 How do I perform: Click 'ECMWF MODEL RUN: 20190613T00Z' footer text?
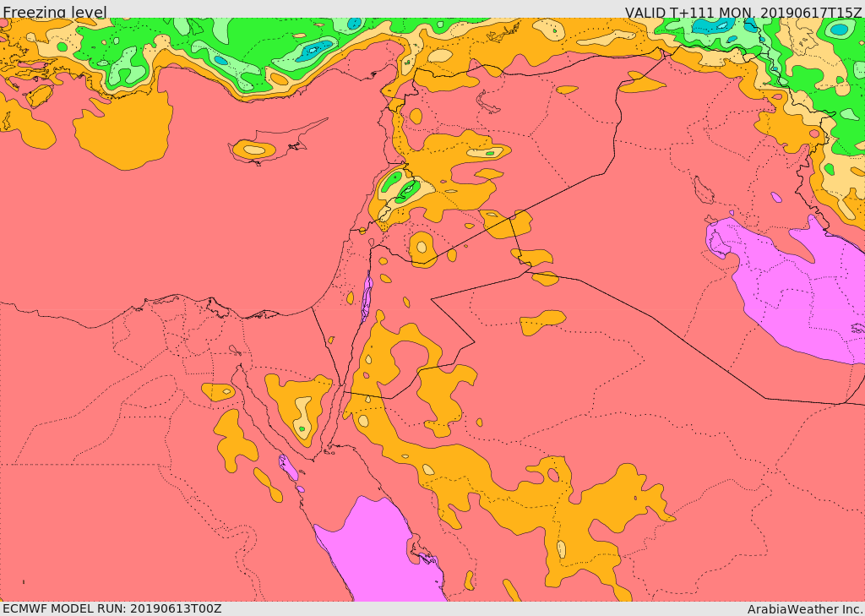[x=112, y=608]
